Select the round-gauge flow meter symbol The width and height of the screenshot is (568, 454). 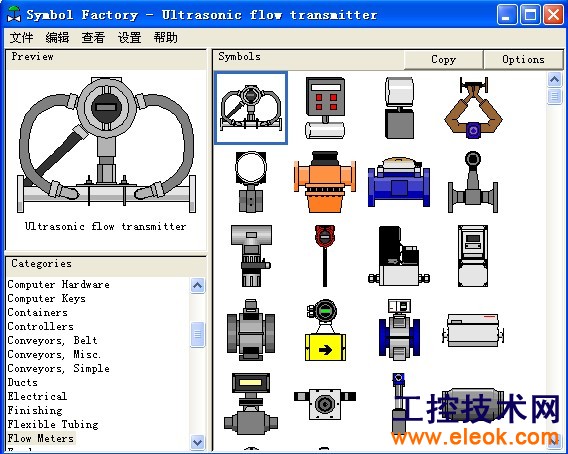click(x=251, y=182)
